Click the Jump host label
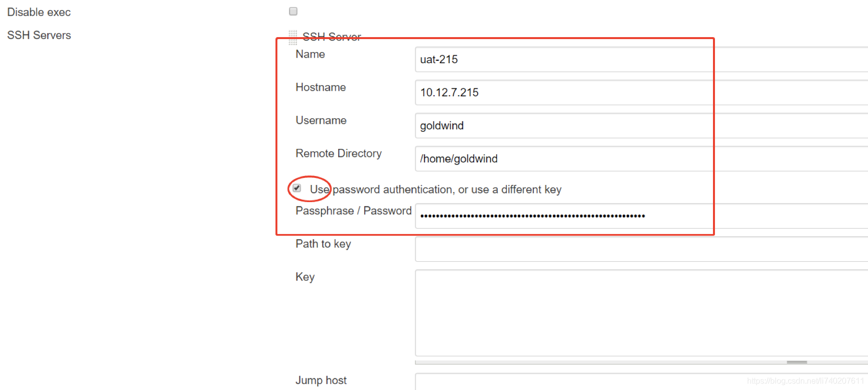Screen dimensions: 868x390 321,380
